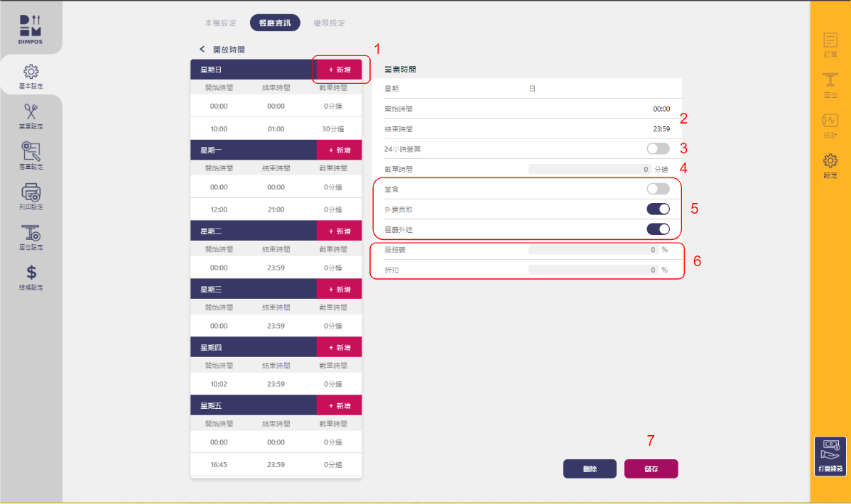This screenshot has width=851, height=504.
Task: Select the 星期日 10:00 to 01:00 time row
Action: 276,129
